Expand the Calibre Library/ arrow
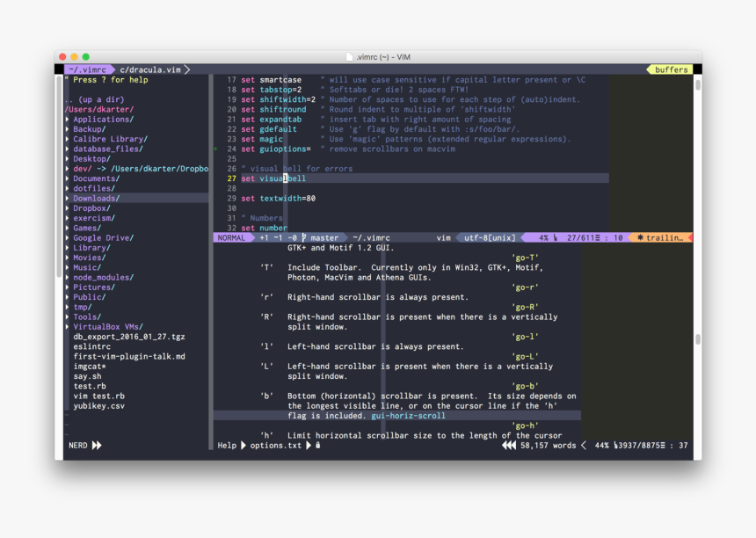 tap(68, 139)
